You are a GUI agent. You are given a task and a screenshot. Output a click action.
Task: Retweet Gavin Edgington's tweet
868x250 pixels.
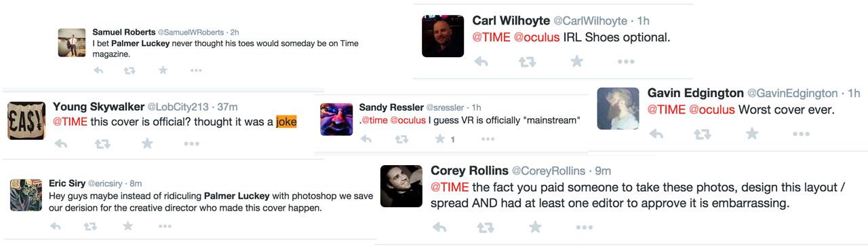pos(702,135)
